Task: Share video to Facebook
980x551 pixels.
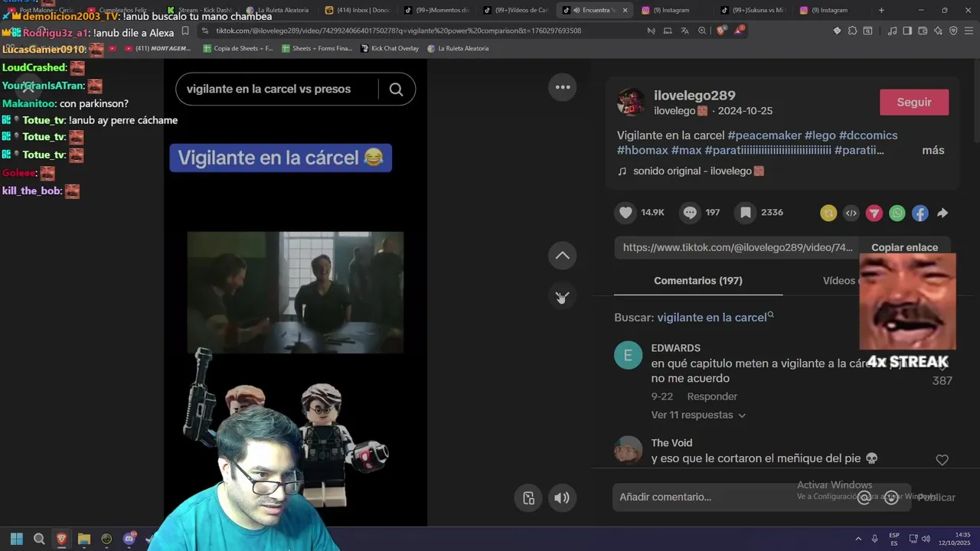Action: point(920,214)
